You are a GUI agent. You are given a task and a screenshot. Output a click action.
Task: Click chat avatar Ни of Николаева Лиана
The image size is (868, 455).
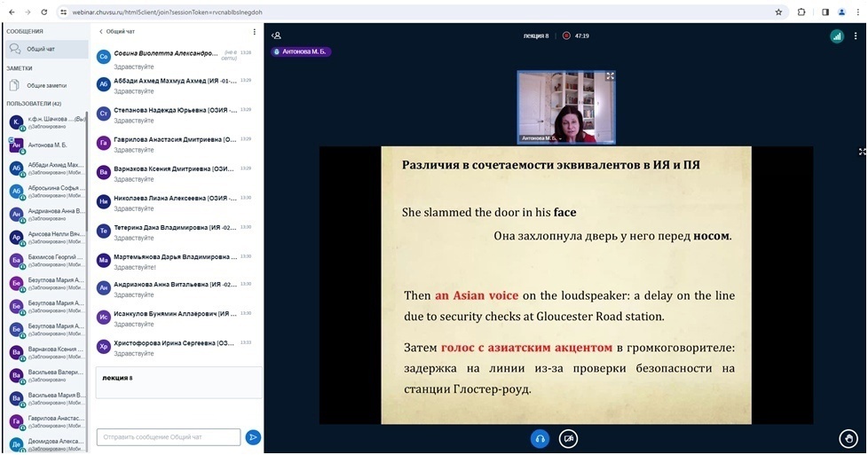(104, 201)
